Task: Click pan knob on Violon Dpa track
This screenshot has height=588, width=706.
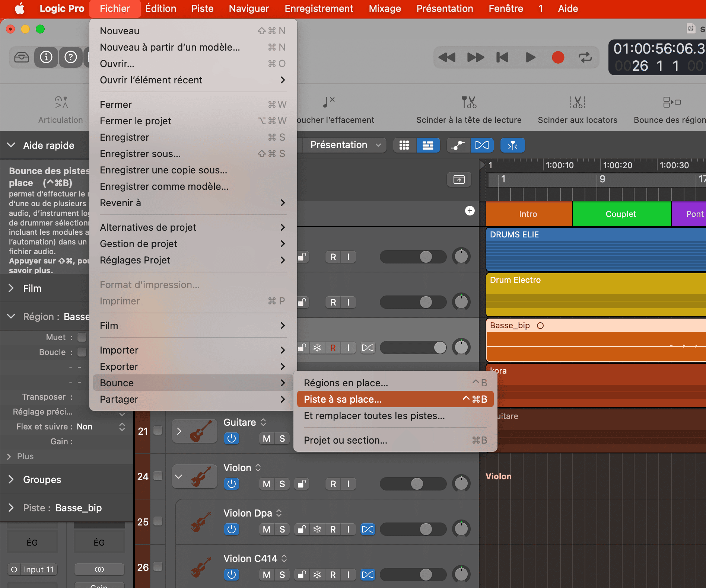Action: coord(461,529)
